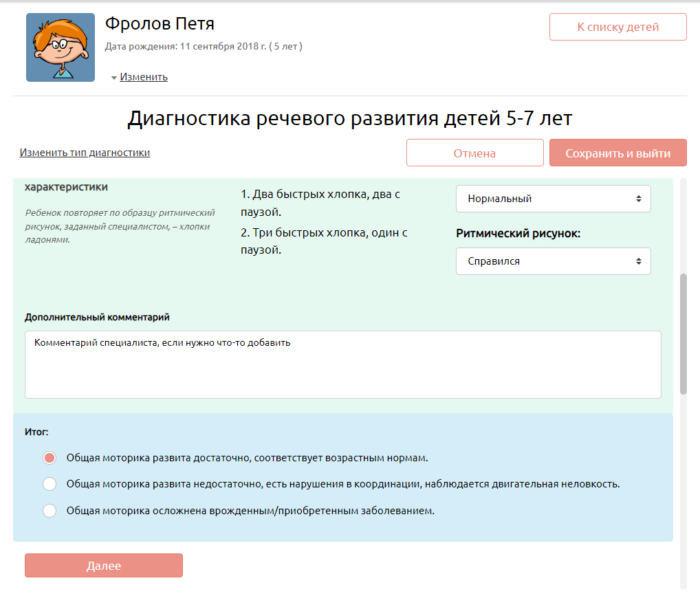Click the Дата рождения text line

pos(204,47)
